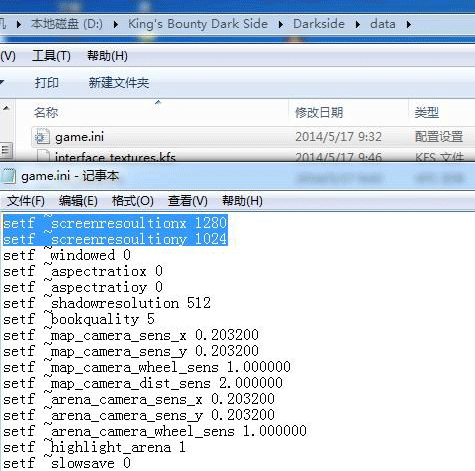
Task: Select interface_textures.kfs file row
Action: (253, 156)
